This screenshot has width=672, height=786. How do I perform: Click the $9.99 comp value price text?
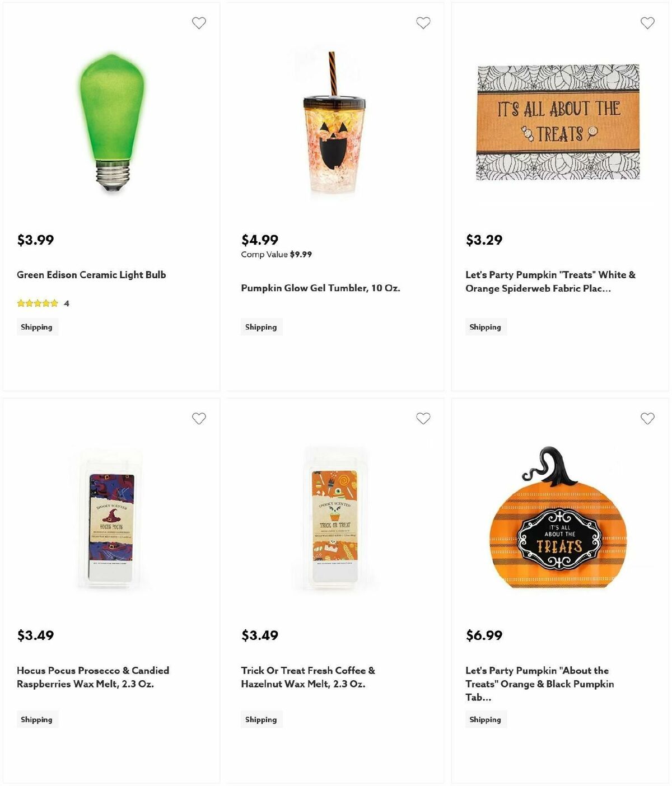click(301, 254)
